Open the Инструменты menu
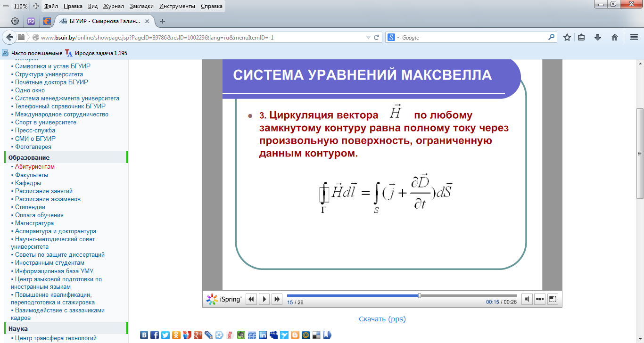Screen dimensions: 644x343 point(177,6)
